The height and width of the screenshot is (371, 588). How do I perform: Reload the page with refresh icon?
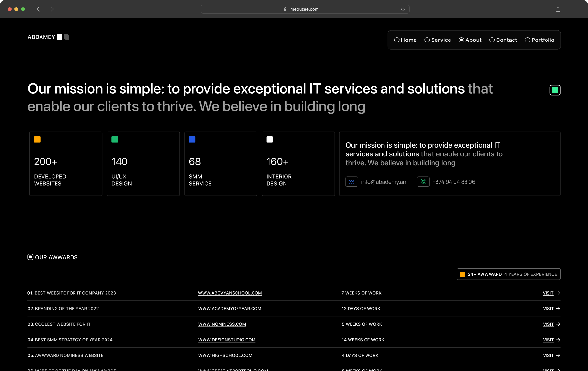[x=403, y=9]
